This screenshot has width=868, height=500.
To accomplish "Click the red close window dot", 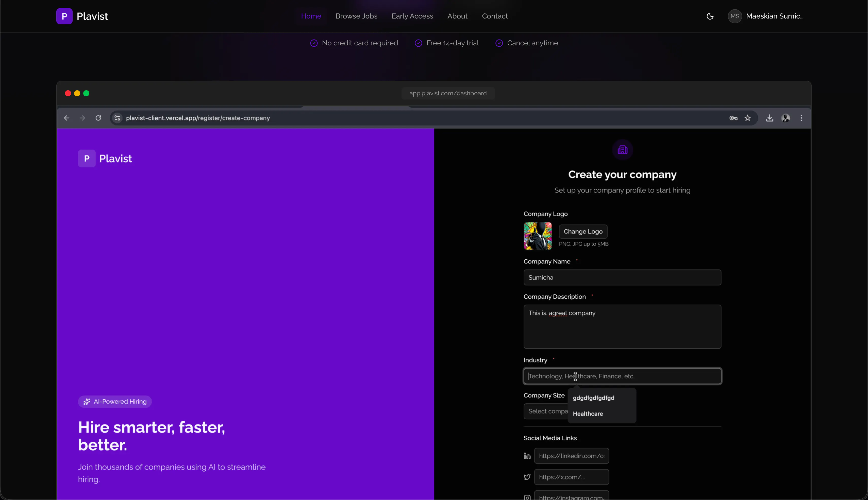I will [x=68, y=93].
